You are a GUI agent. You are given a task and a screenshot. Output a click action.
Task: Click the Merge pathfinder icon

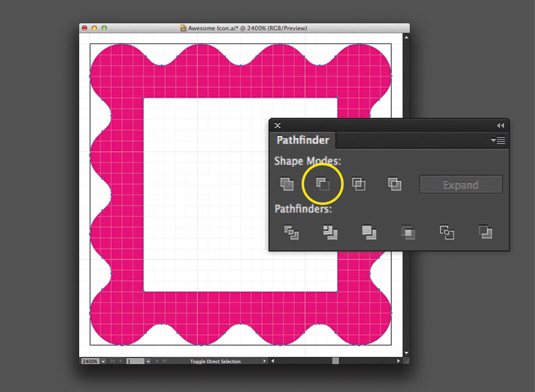click(369, 233)
